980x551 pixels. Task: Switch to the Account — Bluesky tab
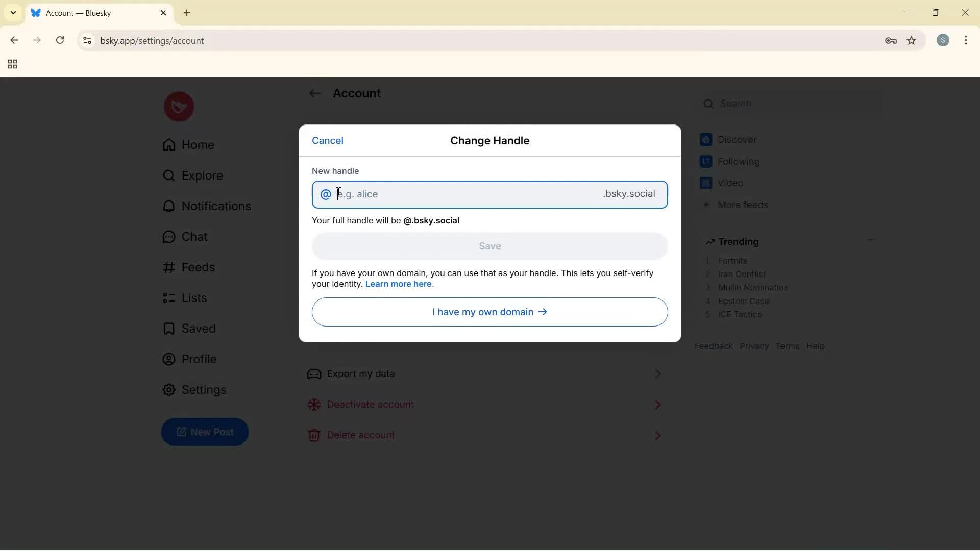pyautogui.click(x=87, y=13)
